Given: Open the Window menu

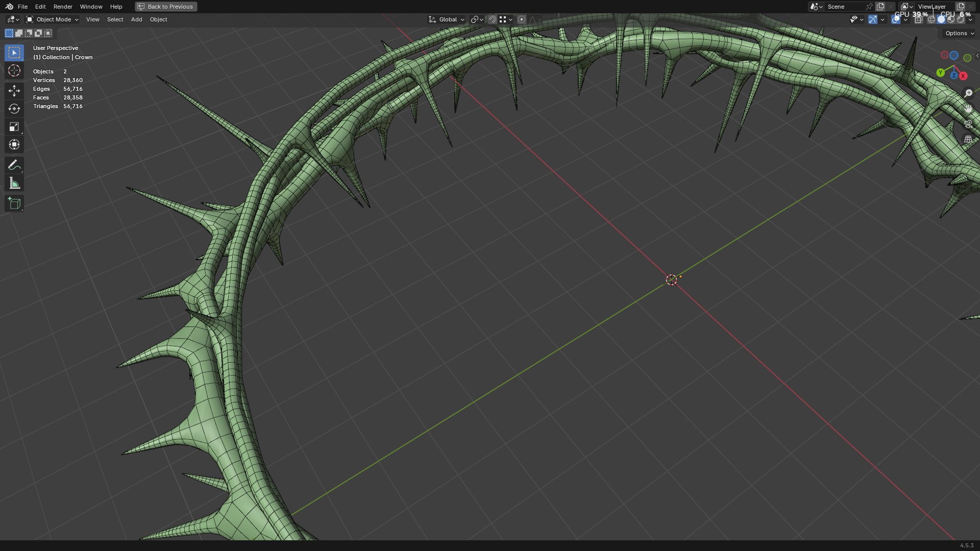Looking at the screenshot, I should pyautogui.click(x=91, y=7).
